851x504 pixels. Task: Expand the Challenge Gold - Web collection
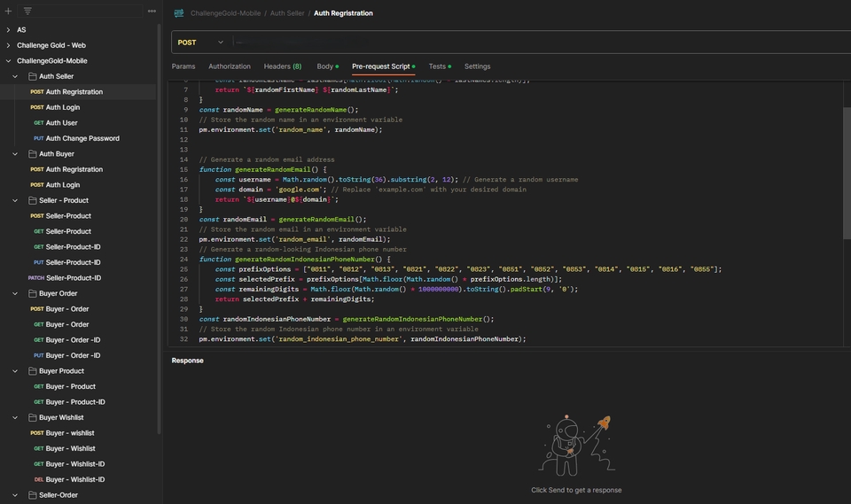8,45
